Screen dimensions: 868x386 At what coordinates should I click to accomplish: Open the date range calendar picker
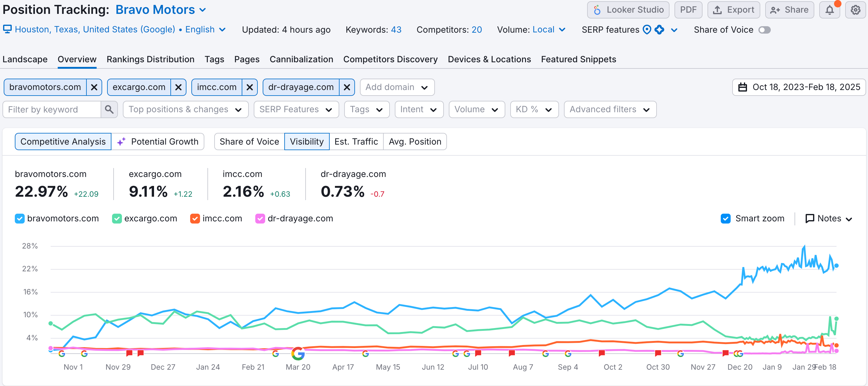click(799, 87)
